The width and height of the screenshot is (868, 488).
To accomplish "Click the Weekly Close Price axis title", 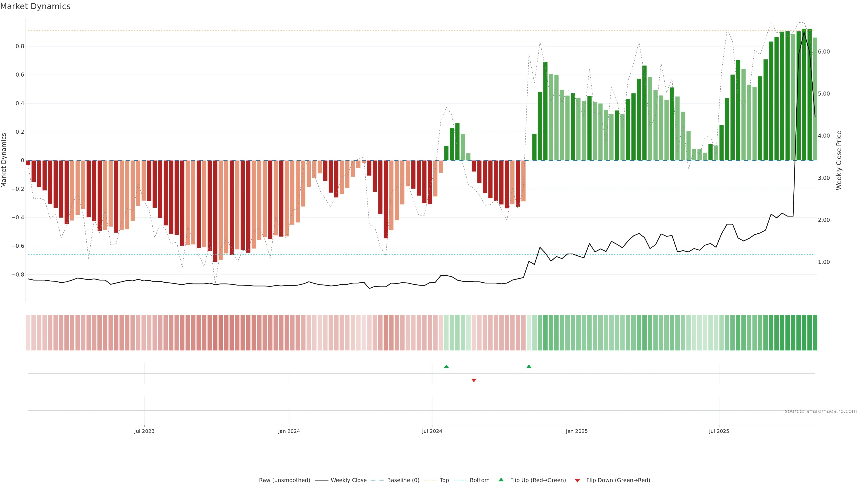I will click(x=839, y=160).
